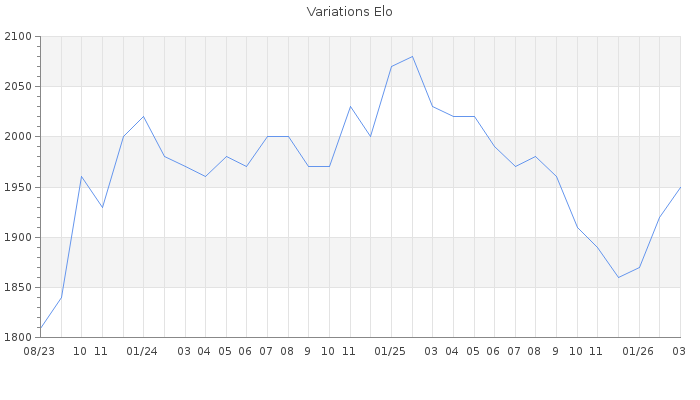
Task: Select the 2050 y-axis label
Action: (x=19, y=87)
